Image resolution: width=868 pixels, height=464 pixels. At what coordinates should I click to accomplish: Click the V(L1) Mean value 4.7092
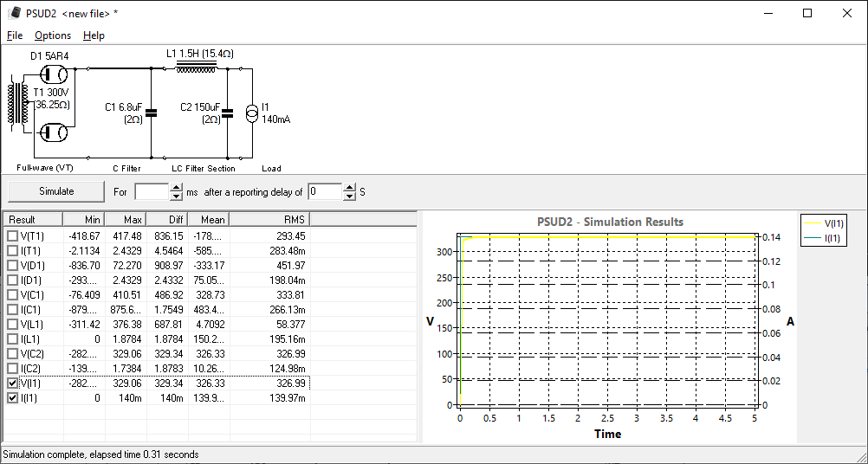point(209,325)
